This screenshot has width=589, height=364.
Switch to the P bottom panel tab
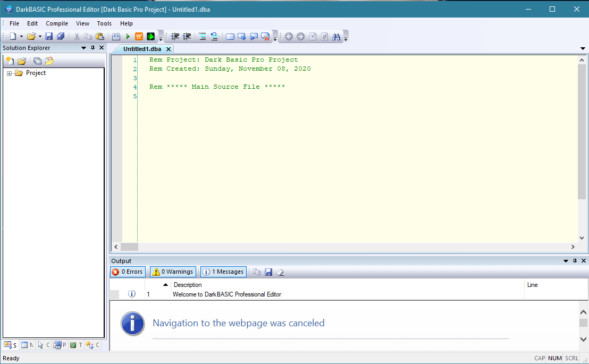(x=60, y=345)
